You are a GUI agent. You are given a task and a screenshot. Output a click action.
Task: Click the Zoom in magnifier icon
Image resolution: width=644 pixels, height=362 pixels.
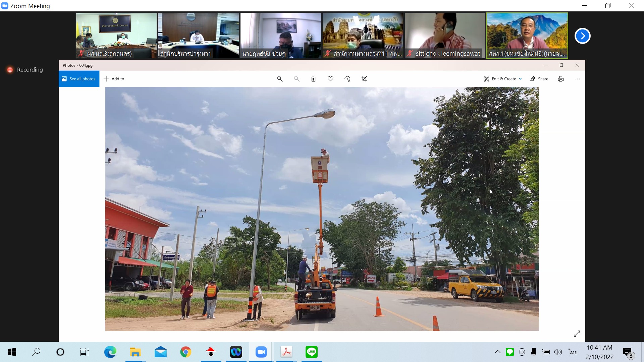pos(280,79)
